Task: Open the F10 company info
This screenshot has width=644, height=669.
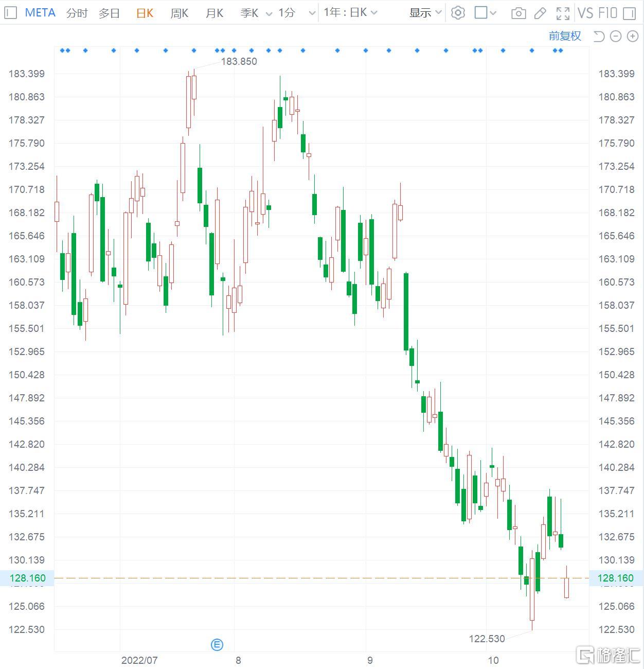Action: click(x=608, y=13)
